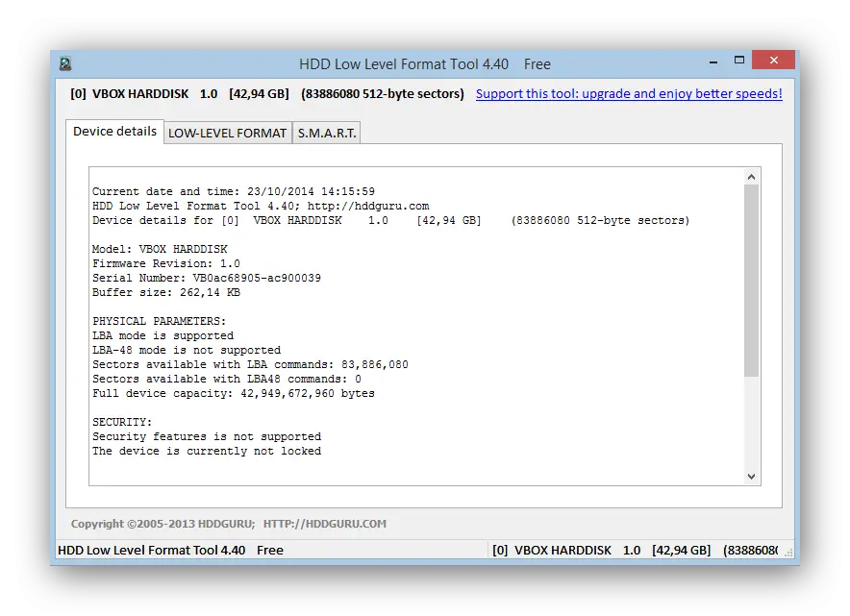850x616 pixels.
Task: Click 'Security features is not supported' line
Action: 207,436
